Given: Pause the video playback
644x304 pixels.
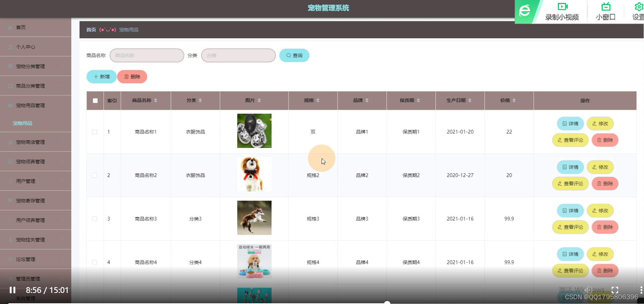Looking at the screenshot, I should (13, 290).
